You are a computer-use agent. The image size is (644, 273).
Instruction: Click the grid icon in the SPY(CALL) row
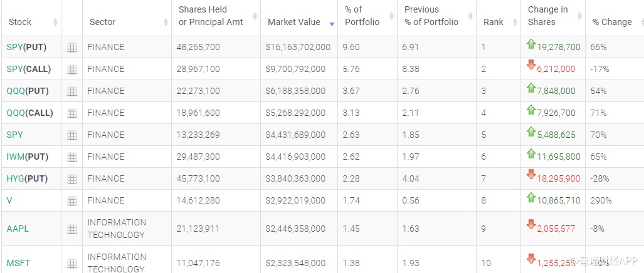tap(72, 70)
